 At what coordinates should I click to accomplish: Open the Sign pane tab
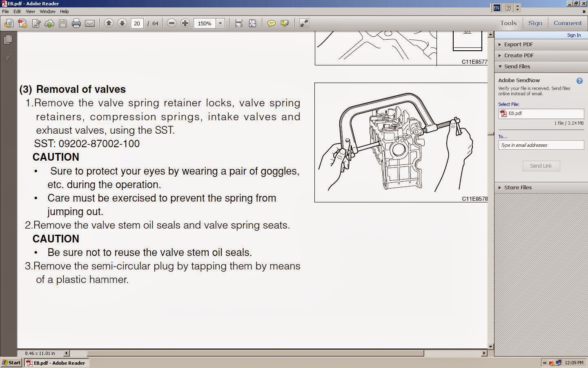pos(535,23)
